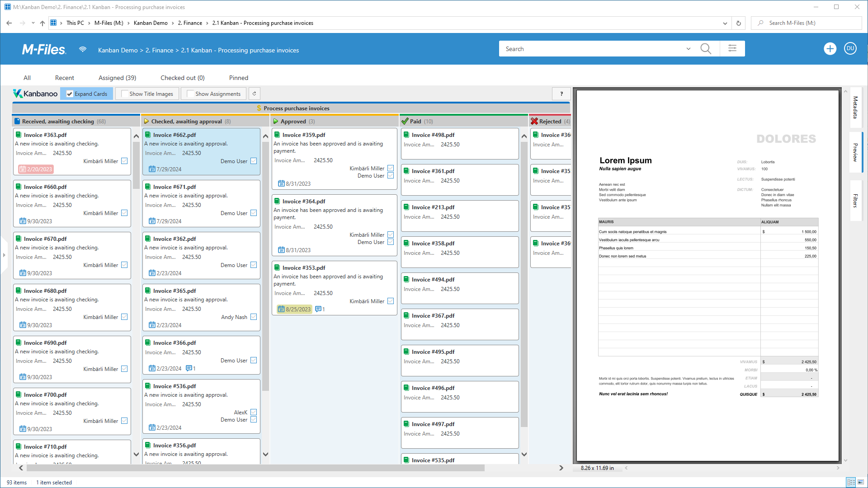Expand the search box dropdown arrow
This screenshot has height=488, width=868.
[x=688, y=49]
